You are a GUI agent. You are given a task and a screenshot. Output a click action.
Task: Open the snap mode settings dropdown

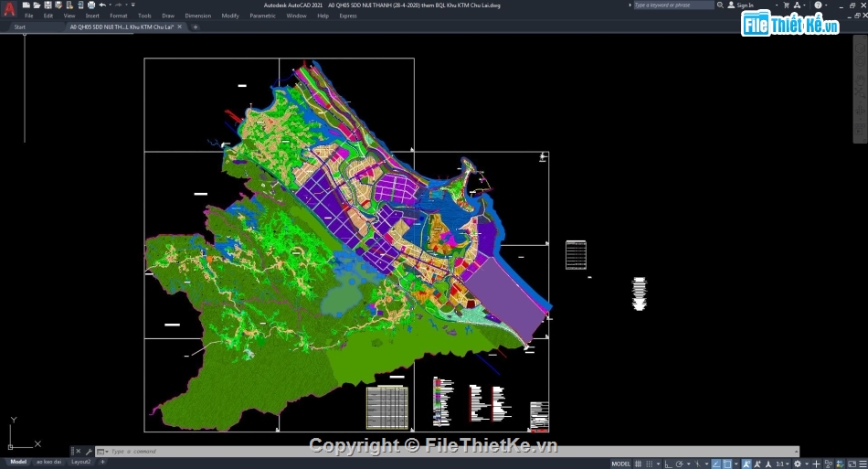tap(658, 464)
